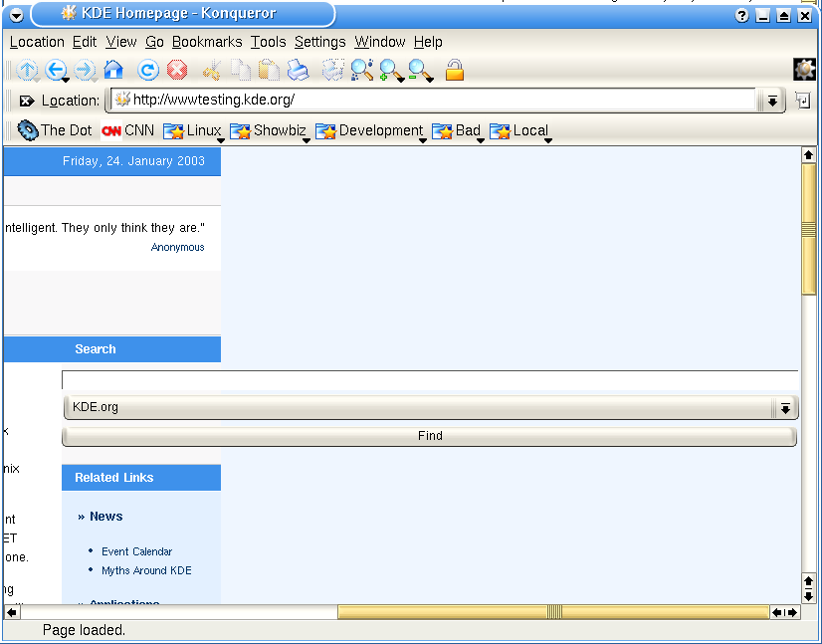Click the page search text field
The height and width of the screenshot is (644, 822).
pyautogui.click(x=430, y=379)
